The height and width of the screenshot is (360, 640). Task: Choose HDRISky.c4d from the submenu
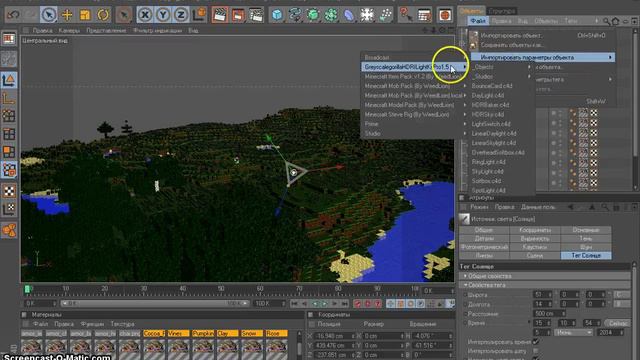click(488, 115)
